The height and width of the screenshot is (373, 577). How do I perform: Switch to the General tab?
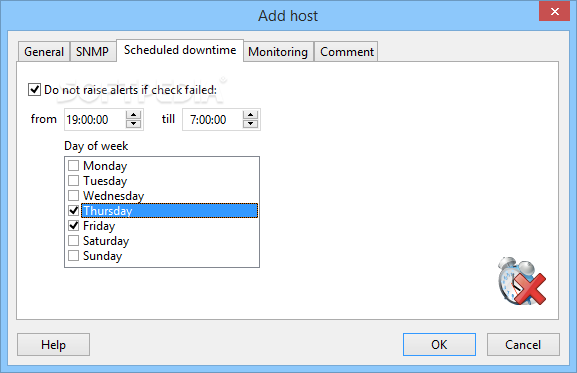pos(44,51)
